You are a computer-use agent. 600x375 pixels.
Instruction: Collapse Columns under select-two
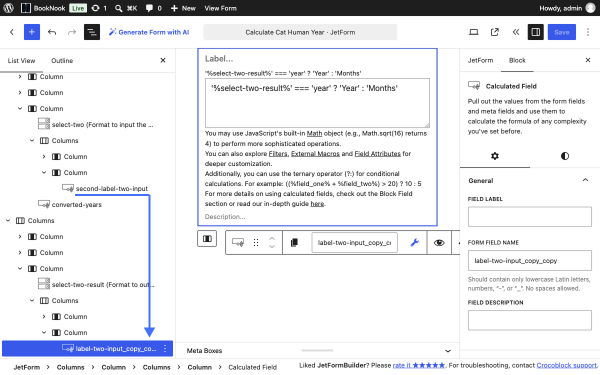coord(32,140)
